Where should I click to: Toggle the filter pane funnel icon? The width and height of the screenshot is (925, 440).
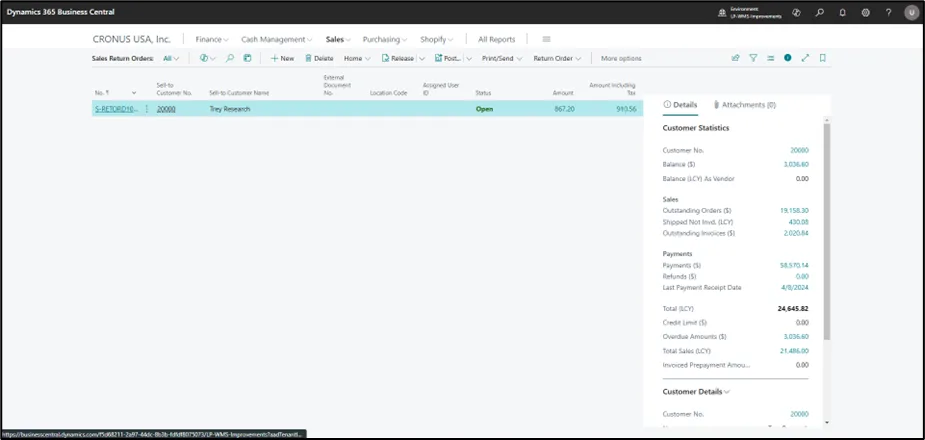[753, 58]
